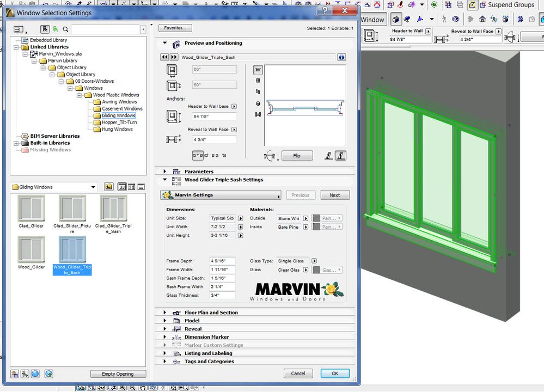Click the globe icon in library panel footer
The height and width of the screenshot is (392, 544).
coord(35,374)
